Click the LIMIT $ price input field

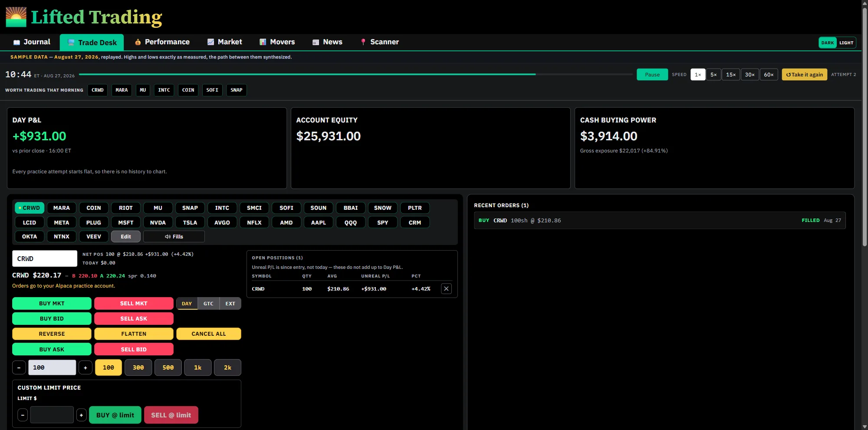(x=52, y=415)
